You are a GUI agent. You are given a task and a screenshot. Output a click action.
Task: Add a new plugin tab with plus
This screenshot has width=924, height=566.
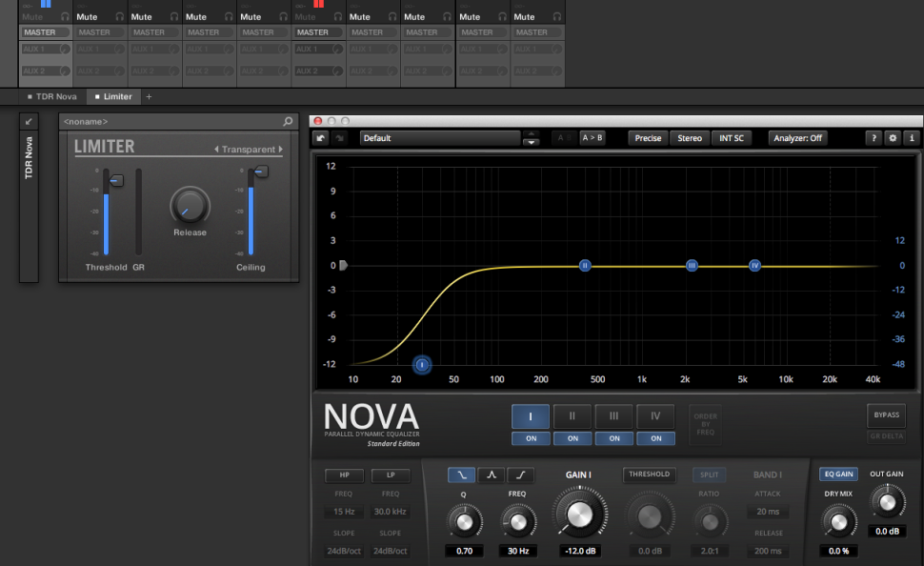tap(149, 96)
